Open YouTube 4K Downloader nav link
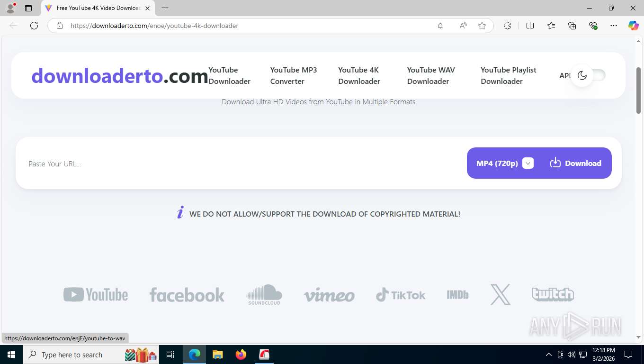The width and height of the screenshot is (644, 364). coord(359,76)
